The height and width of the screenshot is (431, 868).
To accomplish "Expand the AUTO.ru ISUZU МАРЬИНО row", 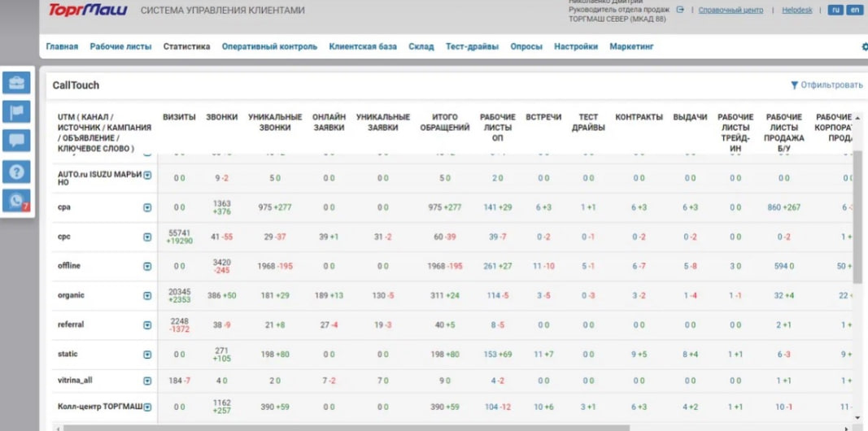I will (147, 175).
